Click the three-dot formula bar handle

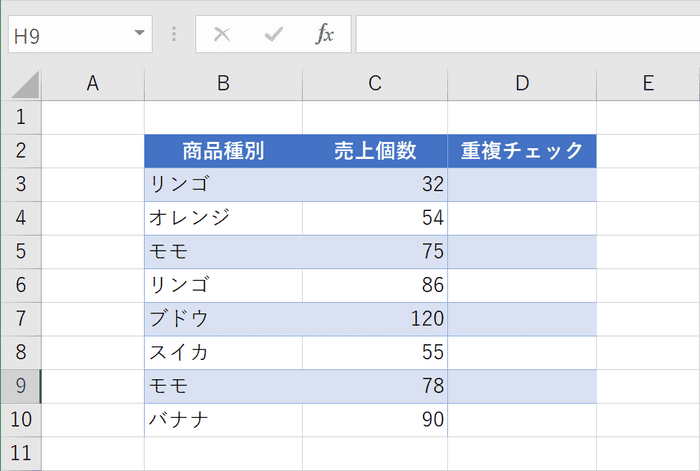pyautogui.click(x=174, y=34)
